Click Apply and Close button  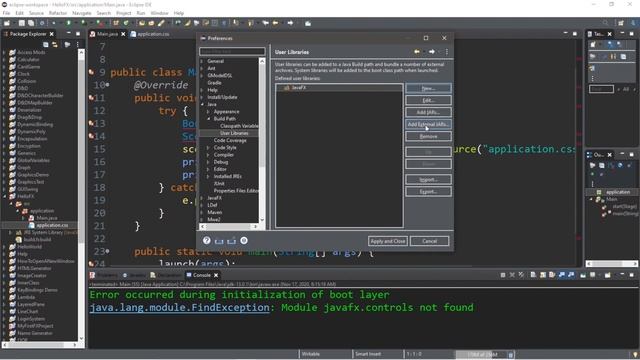(387, 241)
